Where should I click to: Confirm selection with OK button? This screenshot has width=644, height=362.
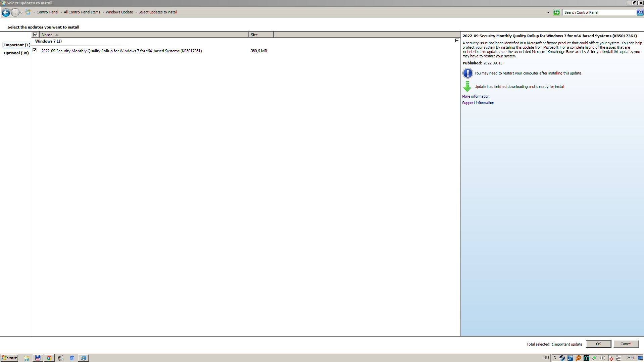point(598,344)
